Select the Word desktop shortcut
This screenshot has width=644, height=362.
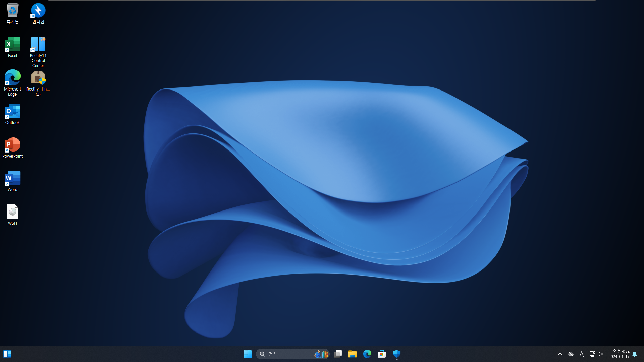coord(13,182)
